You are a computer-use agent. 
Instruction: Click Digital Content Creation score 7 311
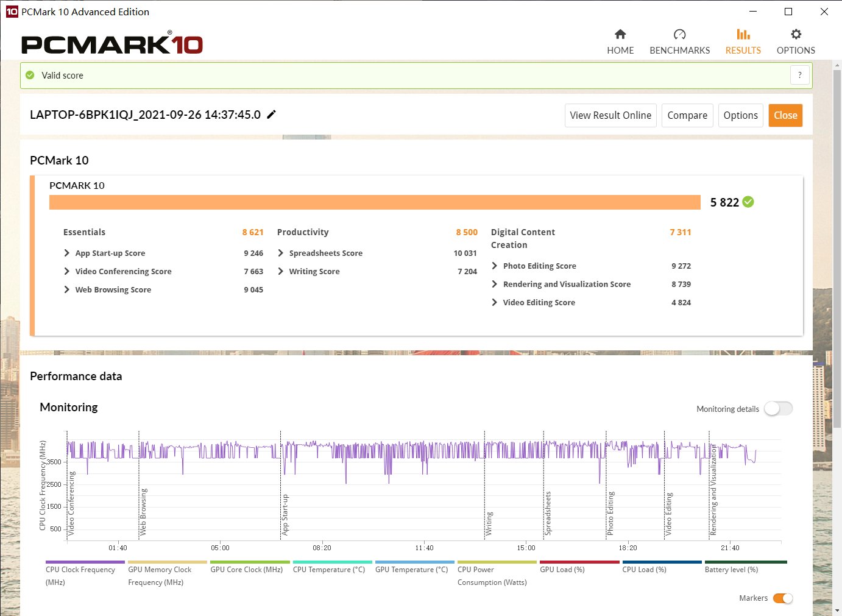point(681,232)
